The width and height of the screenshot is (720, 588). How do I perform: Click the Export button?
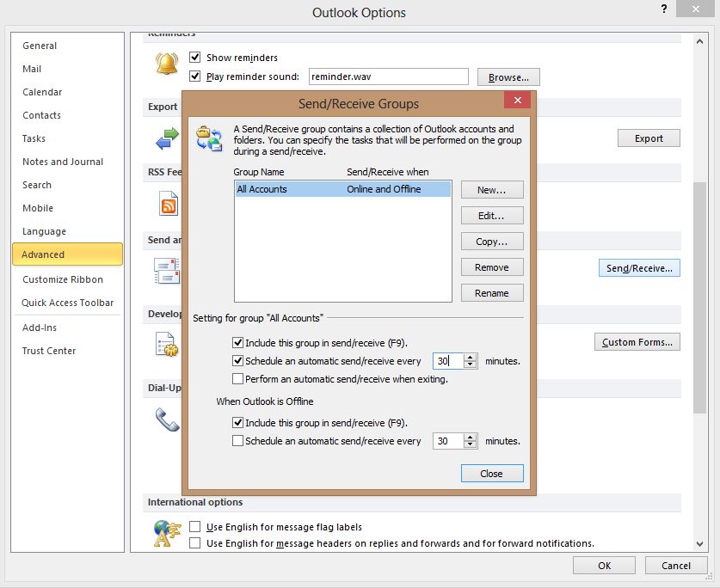[649, 138]
